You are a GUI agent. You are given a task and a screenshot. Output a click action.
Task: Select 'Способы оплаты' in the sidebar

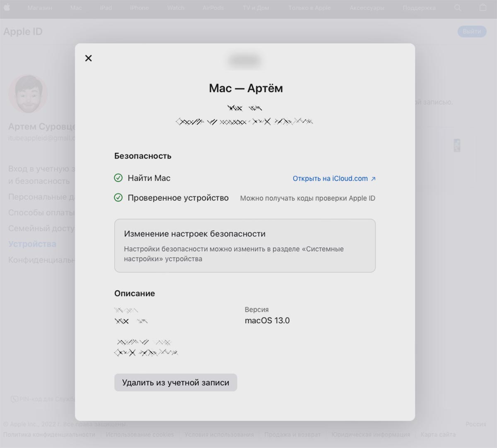coord(41,213)
